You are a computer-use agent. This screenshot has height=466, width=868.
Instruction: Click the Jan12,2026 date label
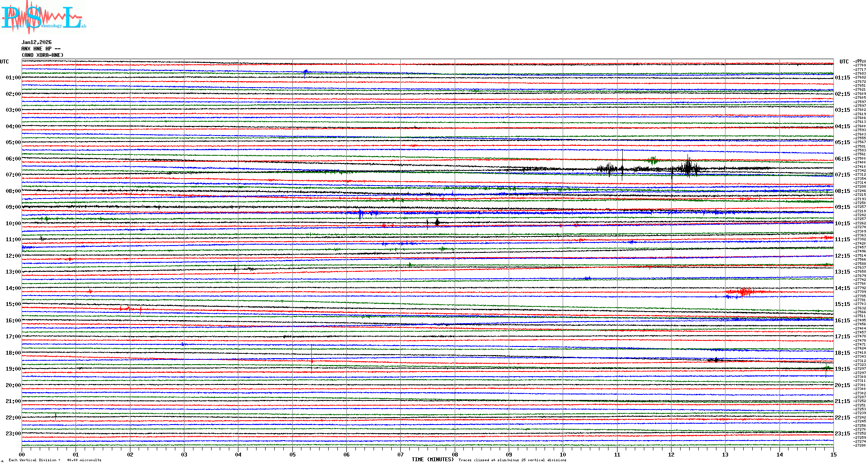[x=36, y=42]
